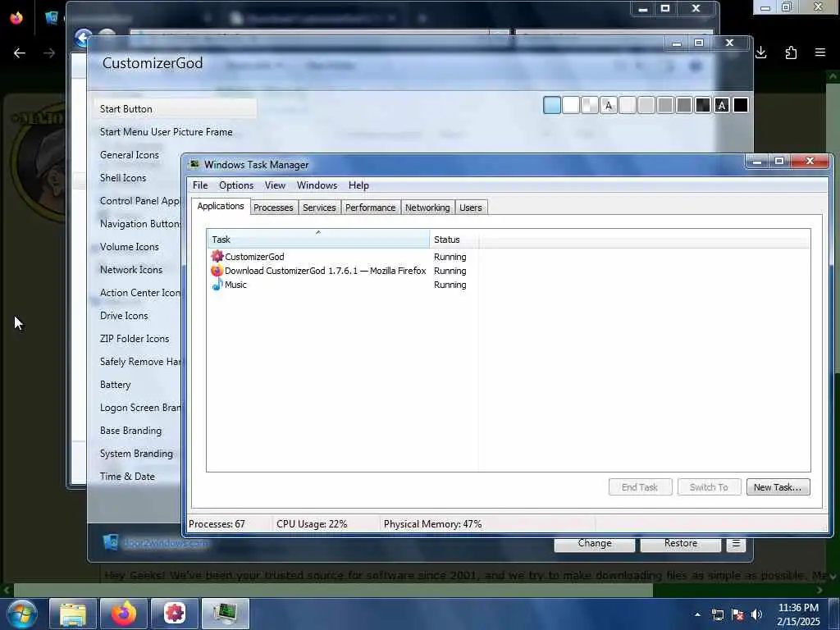Click the Restore button in CustomizerGod
This screenshot has width=840, height=630.
pos(680,543)
